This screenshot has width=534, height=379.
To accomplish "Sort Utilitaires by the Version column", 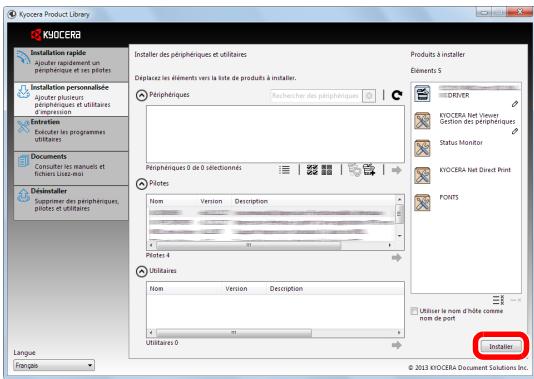I will [x=236, y=289].
